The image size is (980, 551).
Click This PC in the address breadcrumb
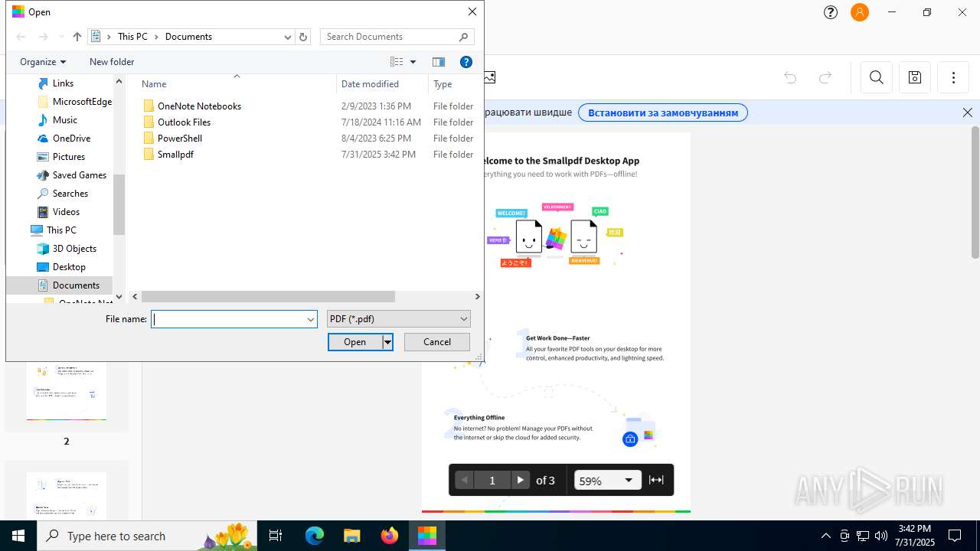(132, 37)
